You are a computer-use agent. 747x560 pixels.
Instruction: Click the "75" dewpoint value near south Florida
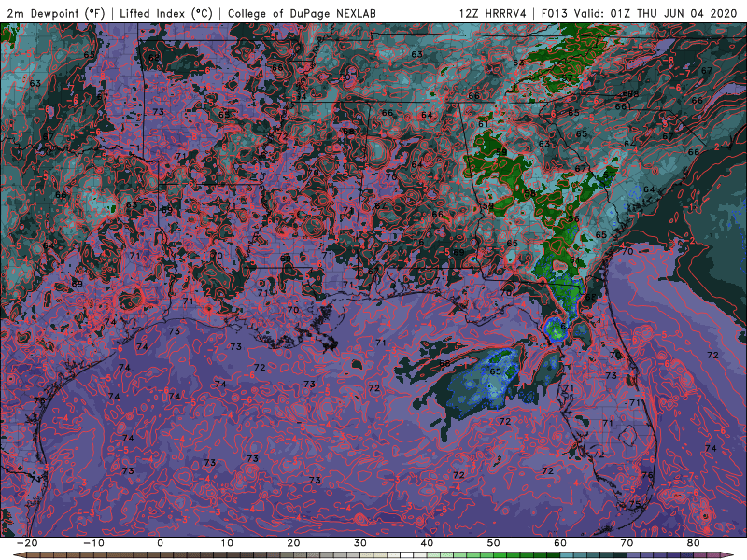(x=635, y=504)
